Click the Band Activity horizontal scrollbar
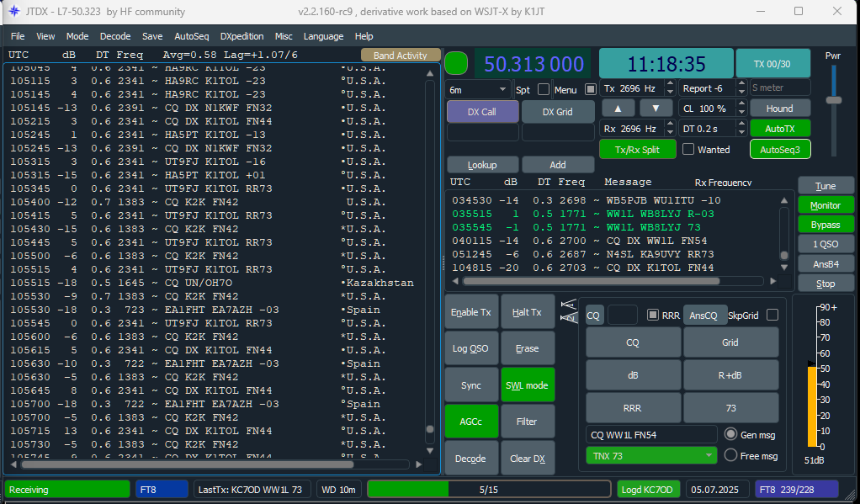The height and width of the screenshot is (504, 860). point(187,464)
